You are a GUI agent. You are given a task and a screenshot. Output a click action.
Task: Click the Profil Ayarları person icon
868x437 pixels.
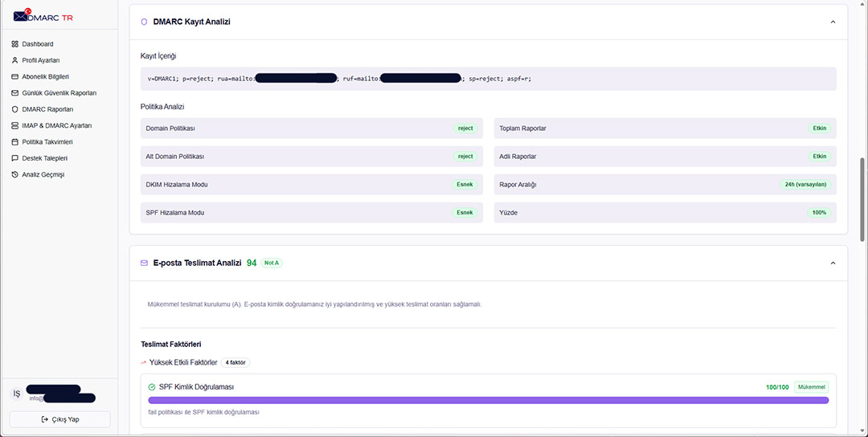click(14, 60)
